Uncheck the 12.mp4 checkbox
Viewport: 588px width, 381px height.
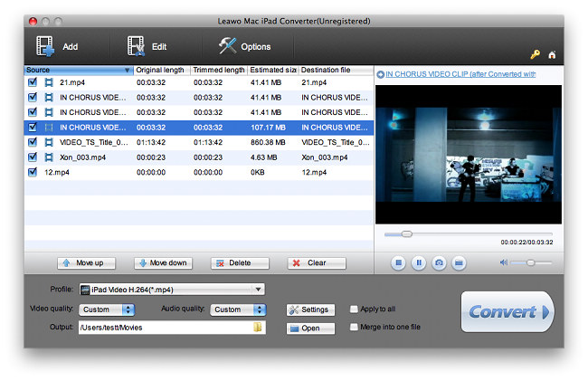click(33, 172)
